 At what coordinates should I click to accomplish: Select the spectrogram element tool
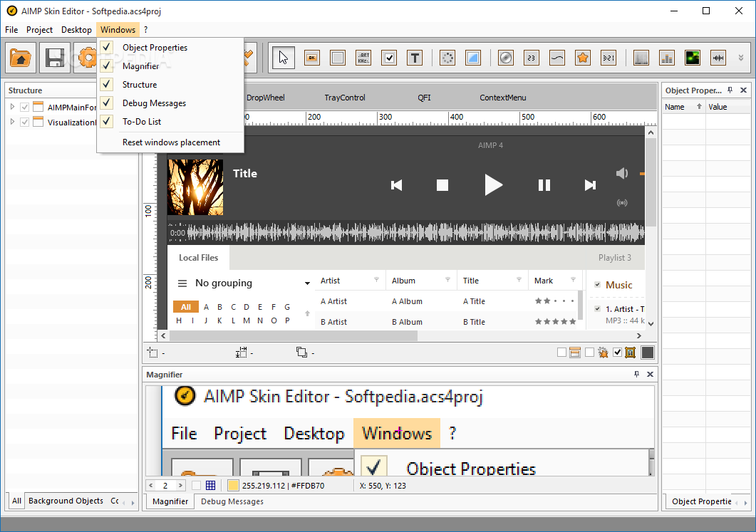pyautogui.click(x=641, y=58)
